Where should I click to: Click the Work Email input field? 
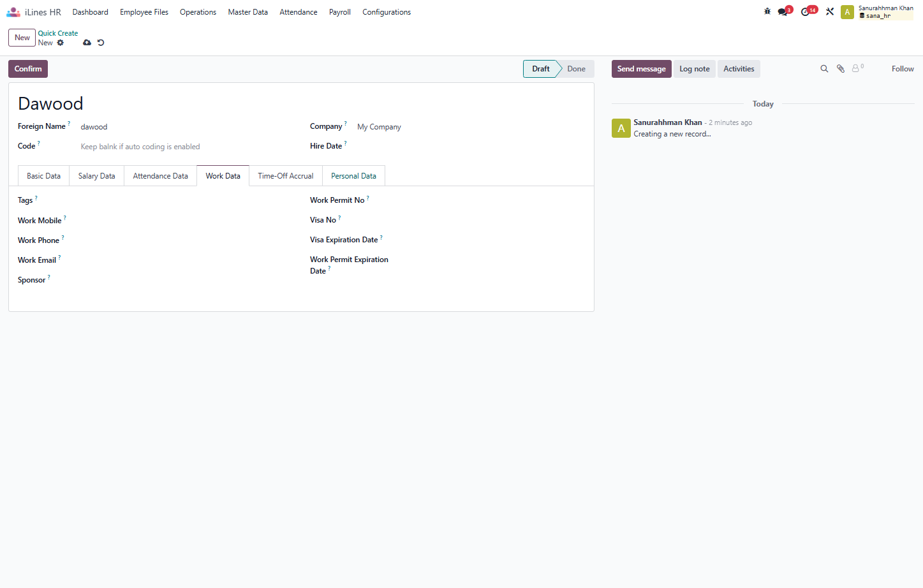(187, 260)
